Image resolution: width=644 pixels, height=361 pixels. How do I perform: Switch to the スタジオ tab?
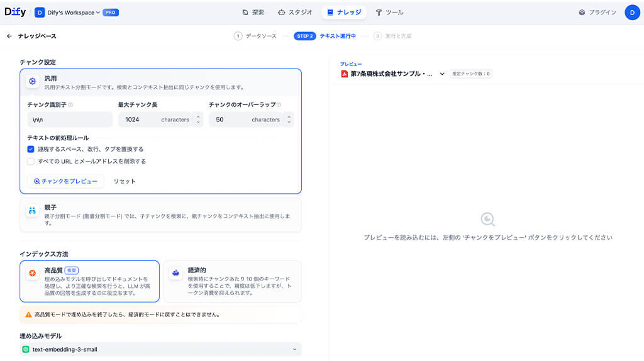(x=295, y=12)
